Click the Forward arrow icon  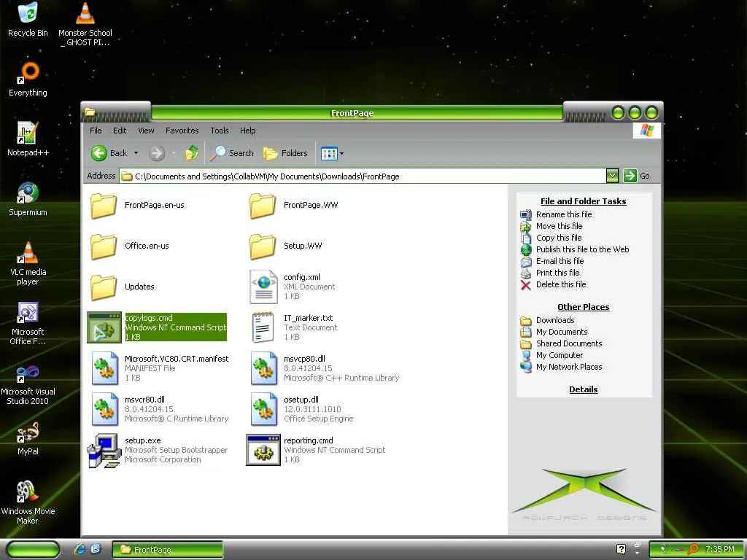[x=156, y=153]
